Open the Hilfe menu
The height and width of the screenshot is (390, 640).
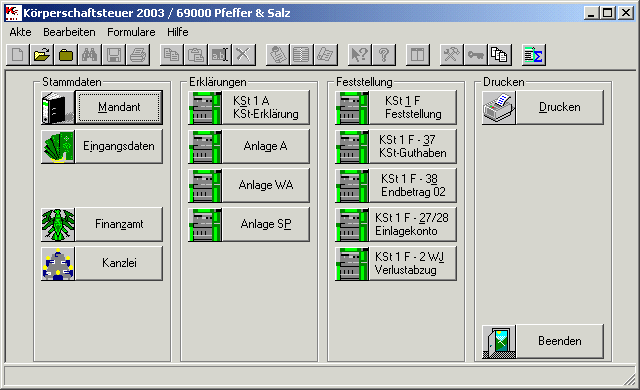(x=178, y=32)
